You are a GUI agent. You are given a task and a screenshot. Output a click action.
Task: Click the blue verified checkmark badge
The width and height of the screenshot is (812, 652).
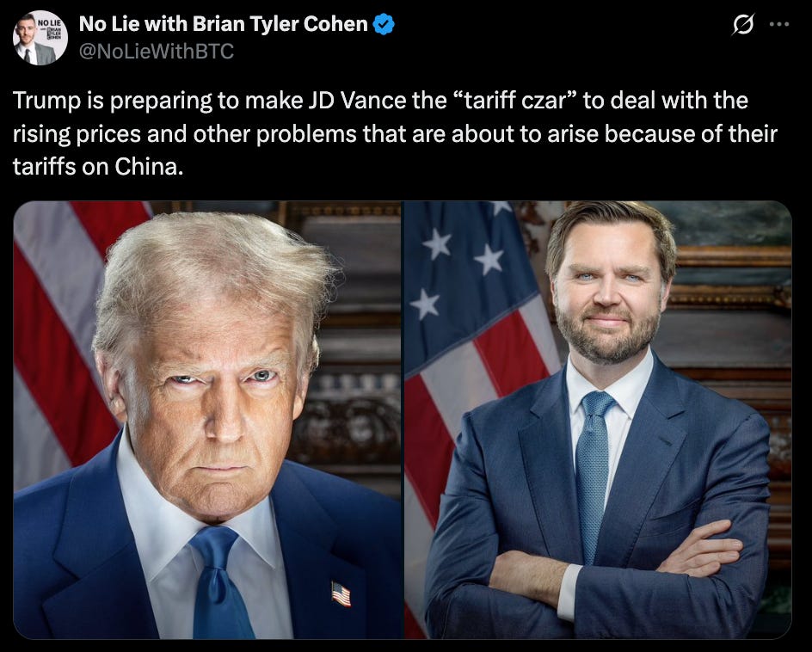point(384,24)
